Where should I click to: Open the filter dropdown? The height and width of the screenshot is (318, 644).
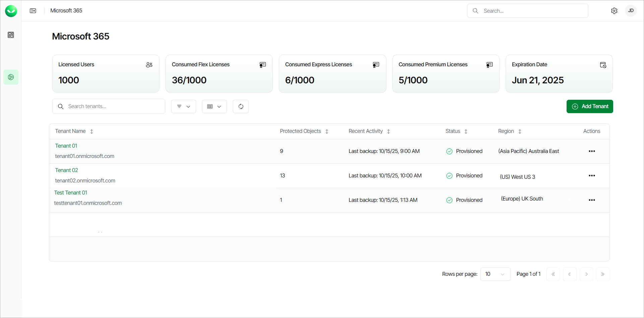coord(183,106)
